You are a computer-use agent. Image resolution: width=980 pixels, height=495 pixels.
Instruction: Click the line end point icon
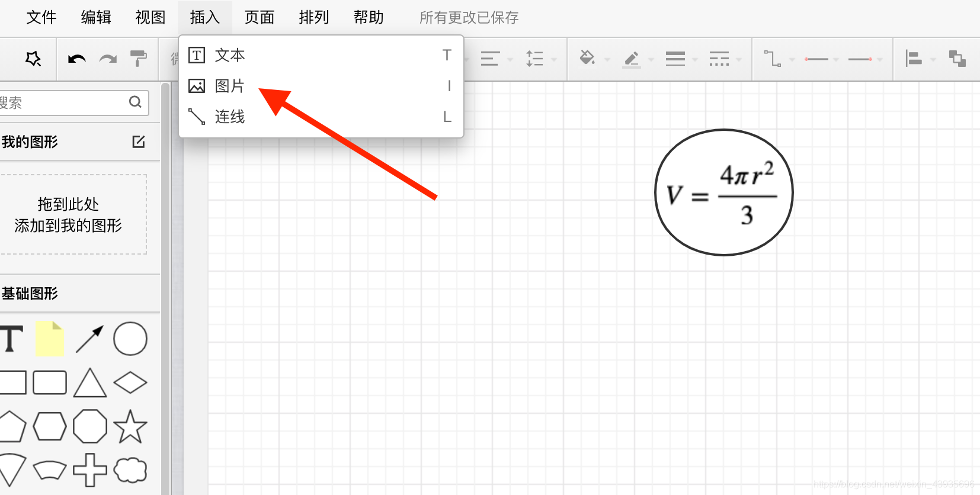860,59
